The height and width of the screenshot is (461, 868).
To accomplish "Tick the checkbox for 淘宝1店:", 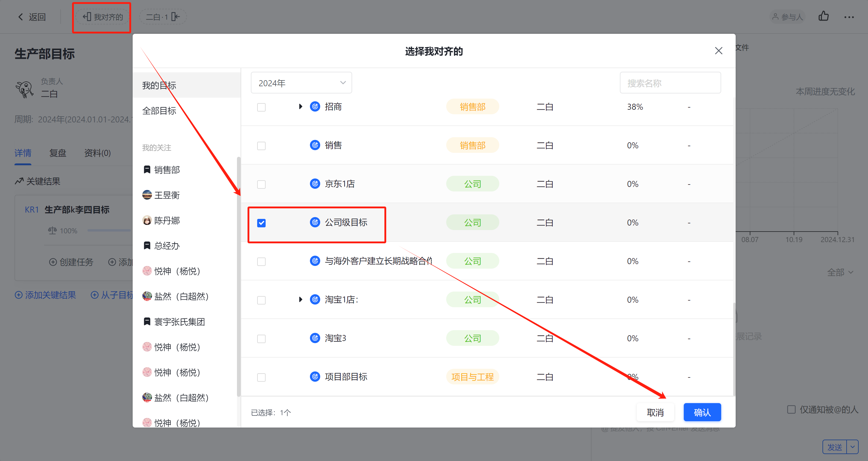I will pyautogui.click(x=261, y=300).
